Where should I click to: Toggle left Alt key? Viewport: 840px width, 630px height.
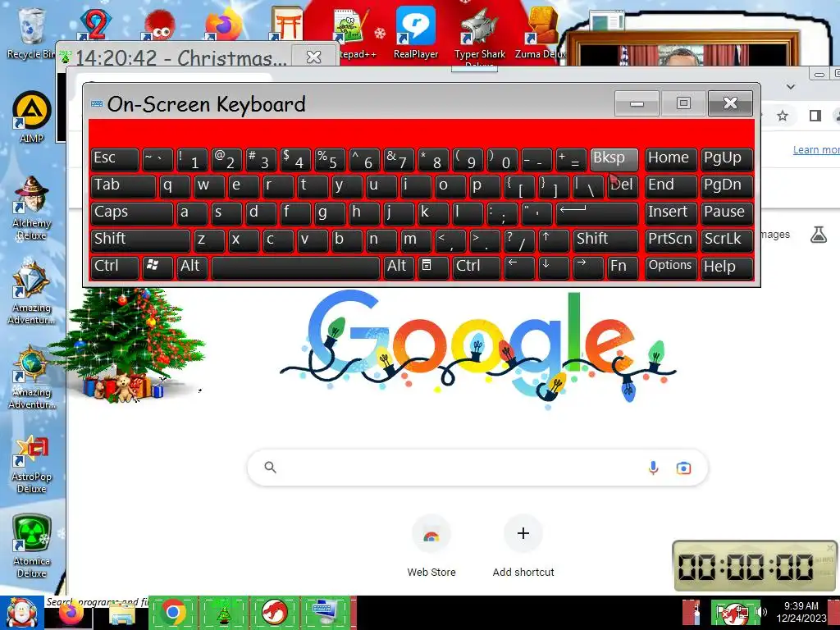click(x=192, y=267)
